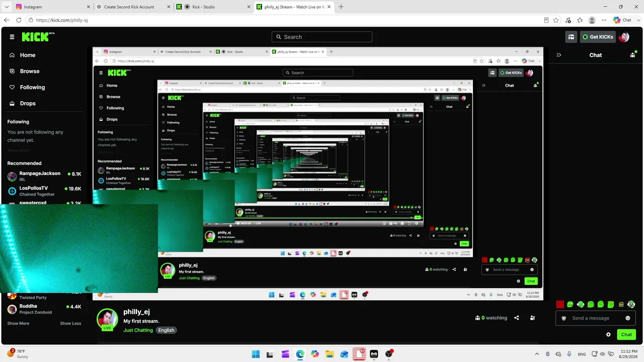Click the philly_ej channel name
Viewport: 644px width, 362px height.
coord(136,312)
